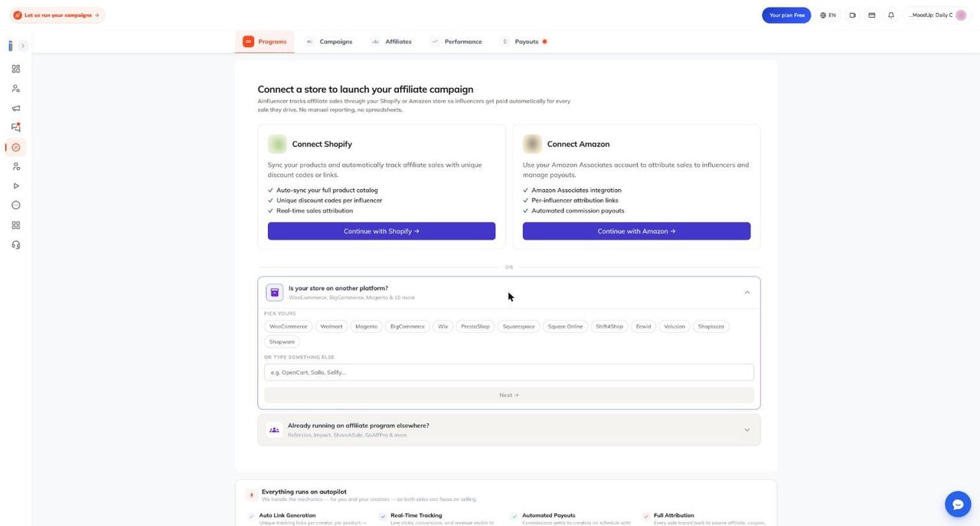The height and width of the screenshot is (526, 980).
Task: Click Continue with Shopify button
Action: click(x=381, y=231)
